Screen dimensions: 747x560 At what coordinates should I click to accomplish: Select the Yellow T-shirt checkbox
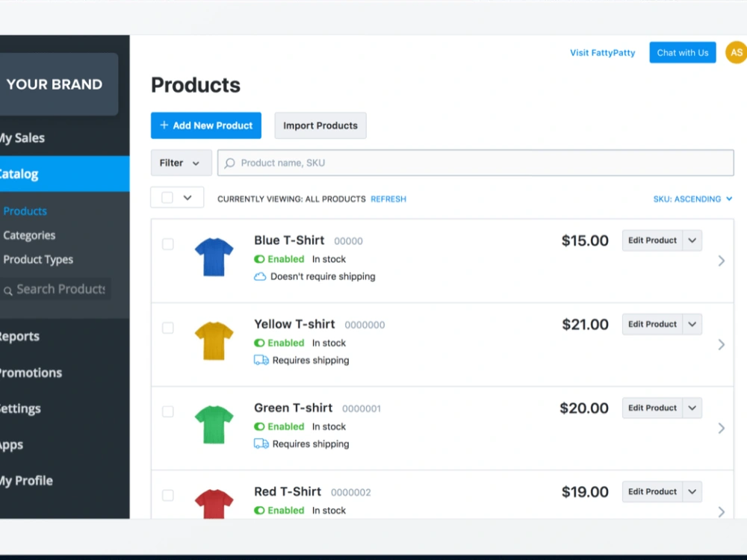(x=167, y=328)
